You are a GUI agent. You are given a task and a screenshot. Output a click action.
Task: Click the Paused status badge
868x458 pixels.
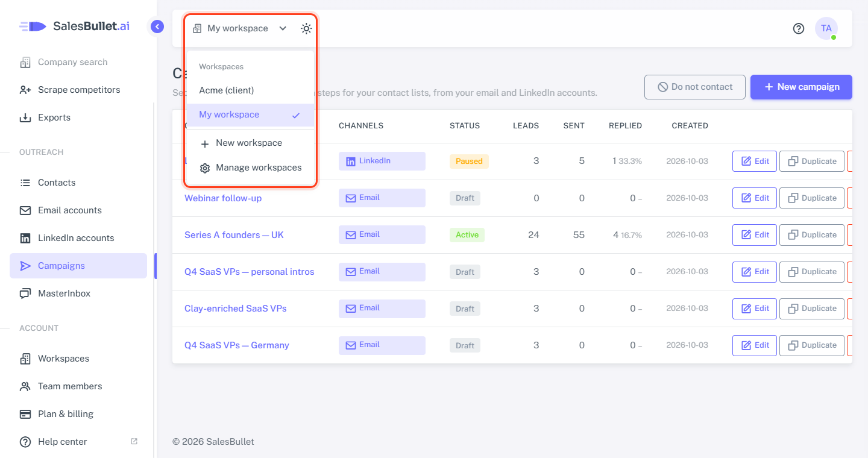coord(469,162)
